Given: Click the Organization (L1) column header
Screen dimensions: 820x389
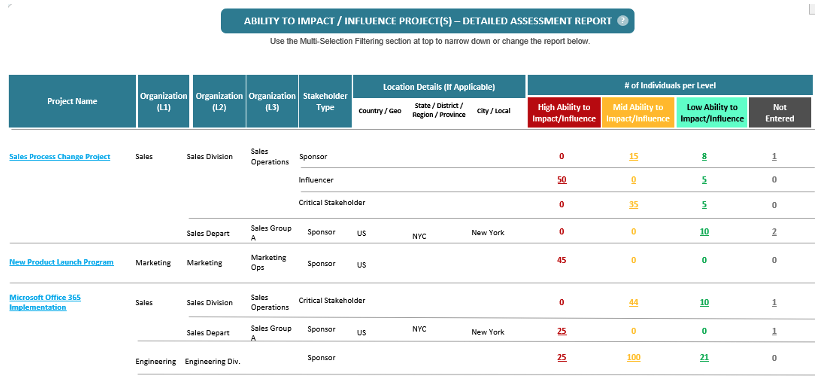Looking at the screenshot, I should point(163,101).
